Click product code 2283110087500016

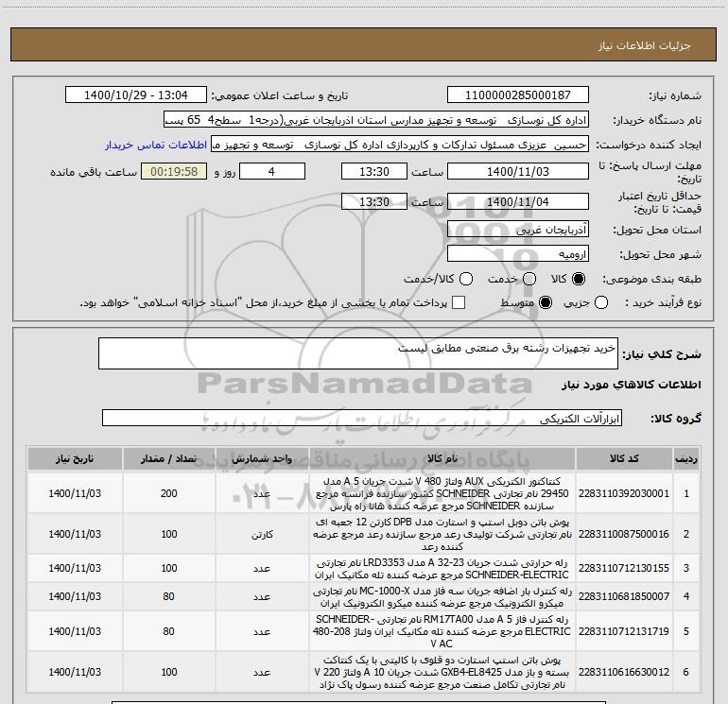click(x=624, y=534)
